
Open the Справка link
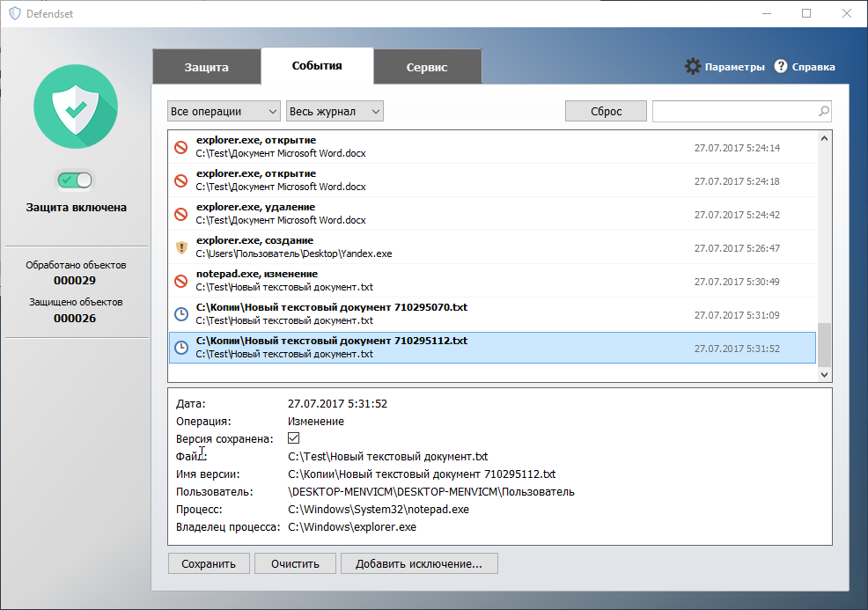pyautogui.click(x=813, y=67)
